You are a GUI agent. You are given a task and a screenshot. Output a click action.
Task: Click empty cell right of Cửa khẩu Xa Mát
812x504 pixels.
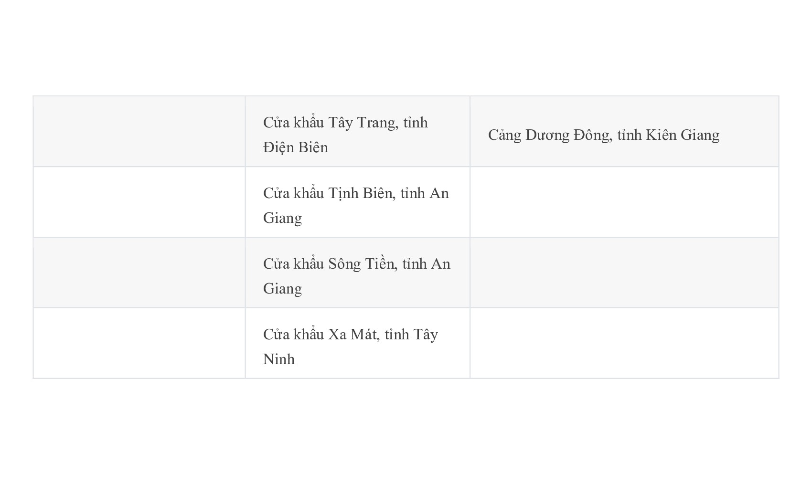point(624,344)
